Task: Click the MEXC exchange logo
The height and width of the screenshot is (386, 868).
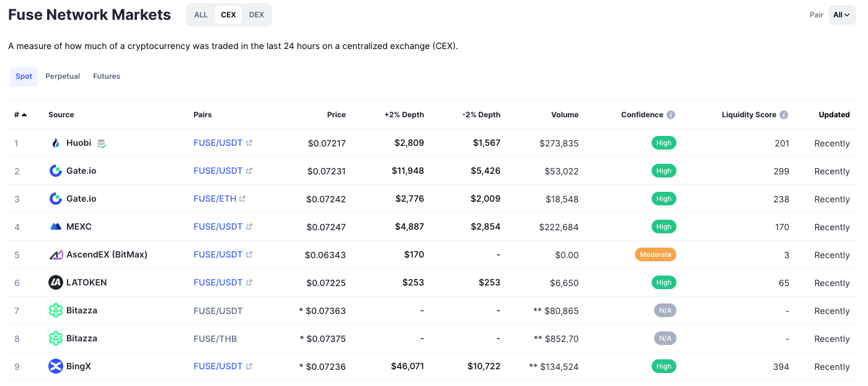Action: 56,227
